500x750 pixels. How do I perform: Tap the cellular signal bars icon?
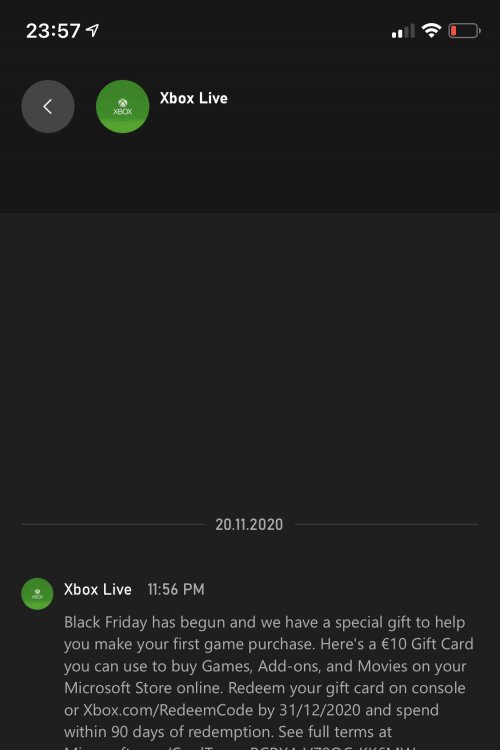coord(403,31)
